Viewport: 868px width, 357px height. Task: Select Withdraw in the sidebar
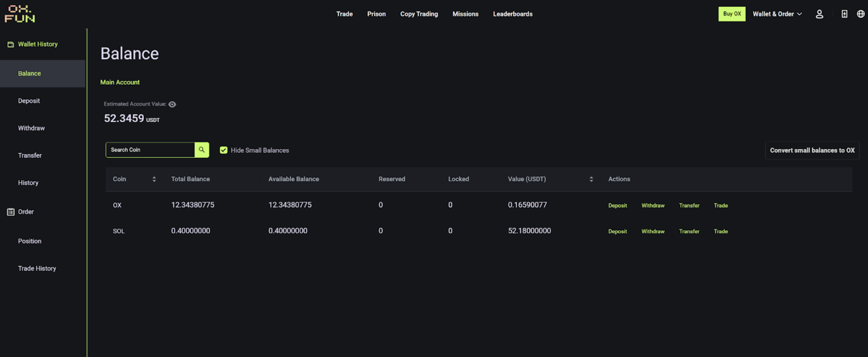32,128
